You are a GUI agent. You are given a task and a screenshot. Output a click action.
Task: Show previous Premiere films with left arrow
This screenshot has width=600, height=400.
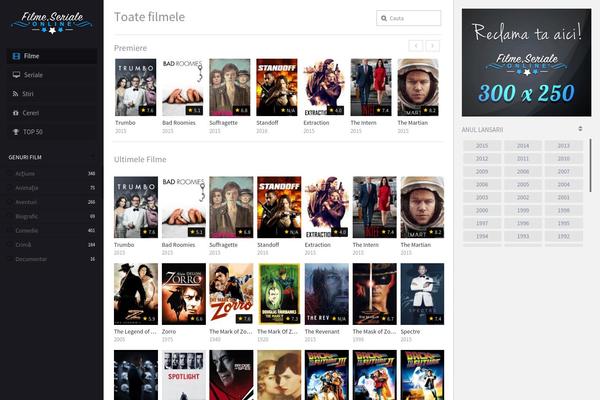click(x=416, y=46)
